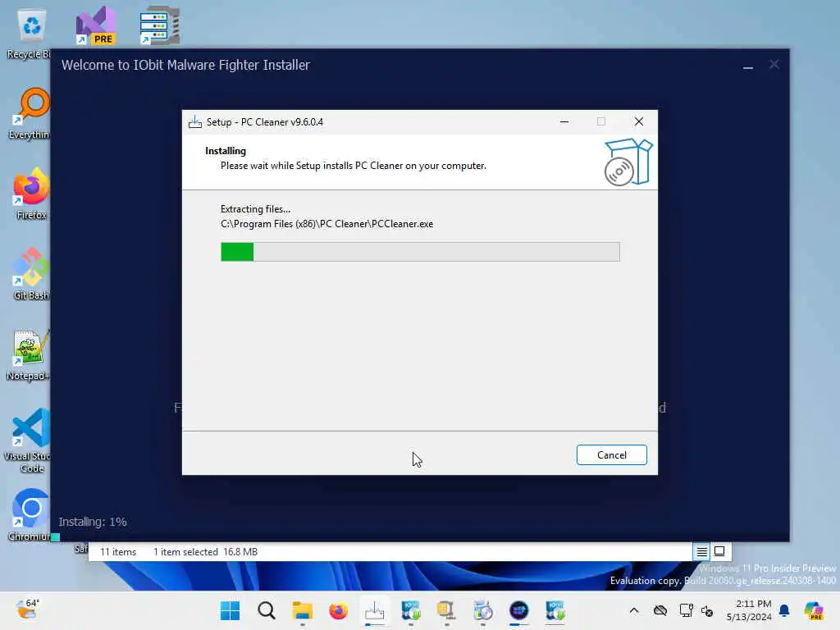
Task: Switch File Explorer to large icons view
Action: (x=719, y=551)
